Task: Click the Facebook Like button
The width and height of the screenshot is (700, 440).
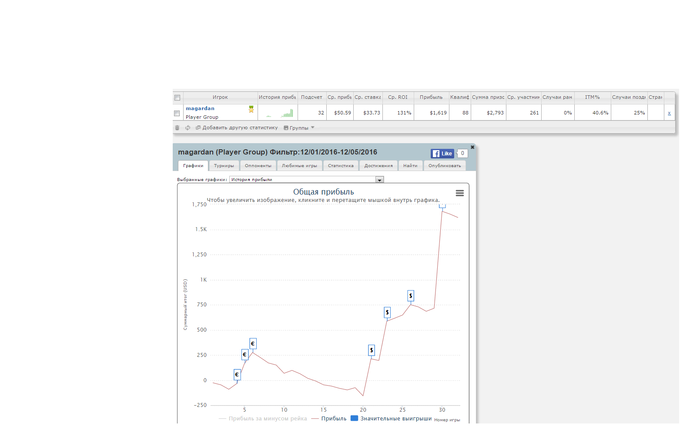Action: click(x=442, y=153)
